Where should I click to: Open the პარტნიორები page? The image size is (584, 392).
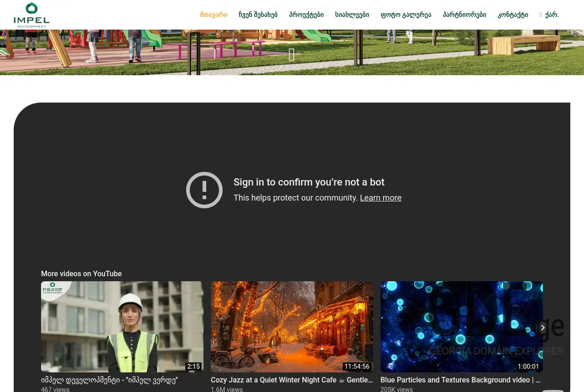point(464,15)
